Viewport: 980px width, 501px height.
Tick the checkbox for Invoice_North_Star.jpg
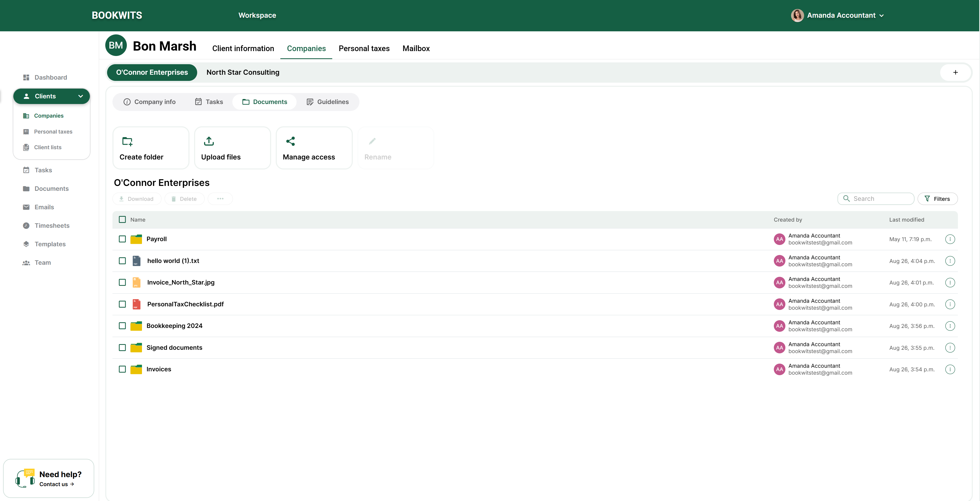pyautogui.click(x=122, y=283)
